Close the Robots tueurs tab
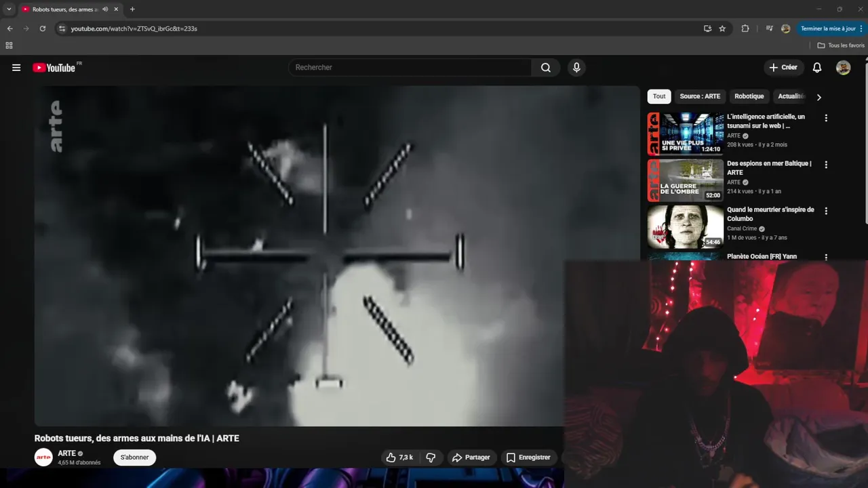The image size is (868, 488). (x=117, y=9)
